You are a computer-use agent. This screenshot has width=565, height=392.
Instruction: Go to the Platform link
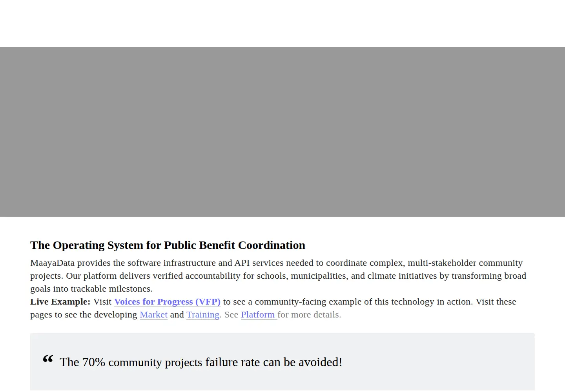(259, 315)
